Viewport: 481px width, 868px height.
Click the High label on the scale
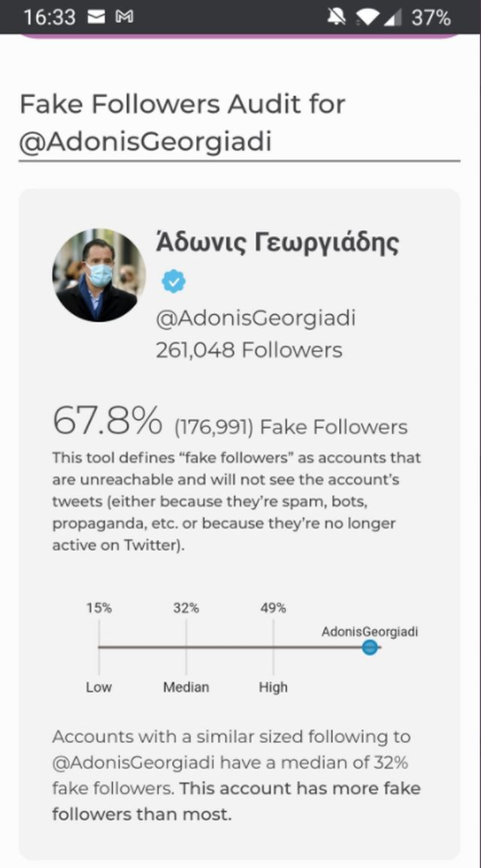(273, 687)
